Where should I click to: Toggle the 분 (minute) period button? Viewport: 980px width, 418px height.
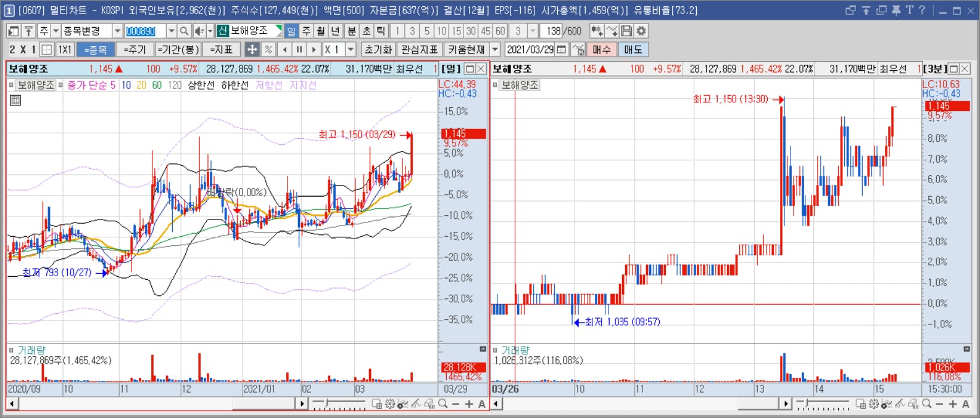click(351, 31)
